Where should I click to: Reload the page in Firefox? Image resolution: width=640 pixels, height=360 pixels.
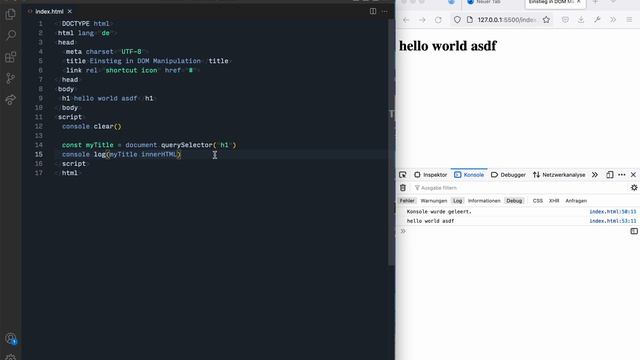(x=438, y=20)
